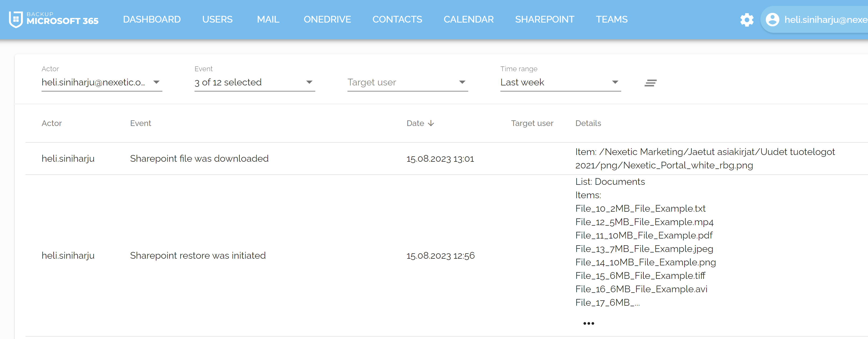Click heli.siniharju in the restore initiated row
This screenshot has height=339, width=868.
click(x=68, y=256)
